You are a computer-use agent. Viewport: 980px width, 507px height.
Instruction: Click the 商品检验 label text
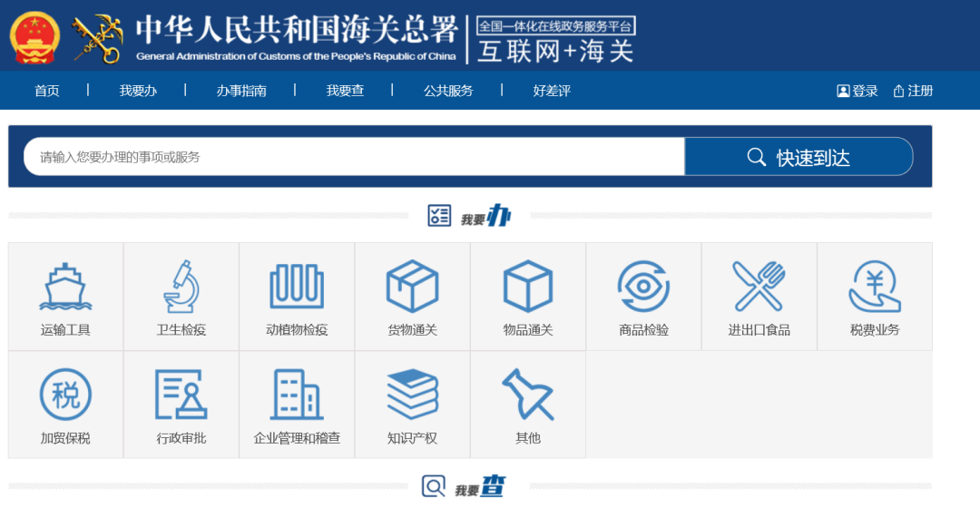(643, 330)
